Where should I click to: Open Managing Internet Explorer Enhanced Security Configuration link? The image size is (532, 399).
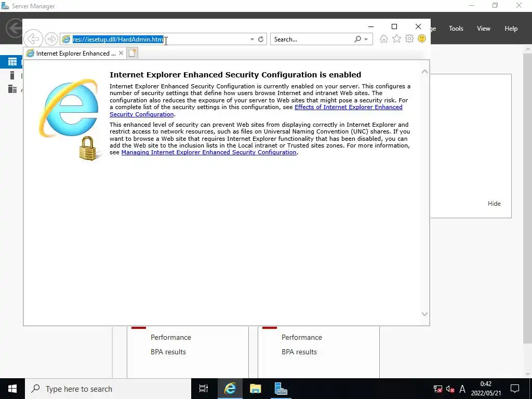click(209, 152)
